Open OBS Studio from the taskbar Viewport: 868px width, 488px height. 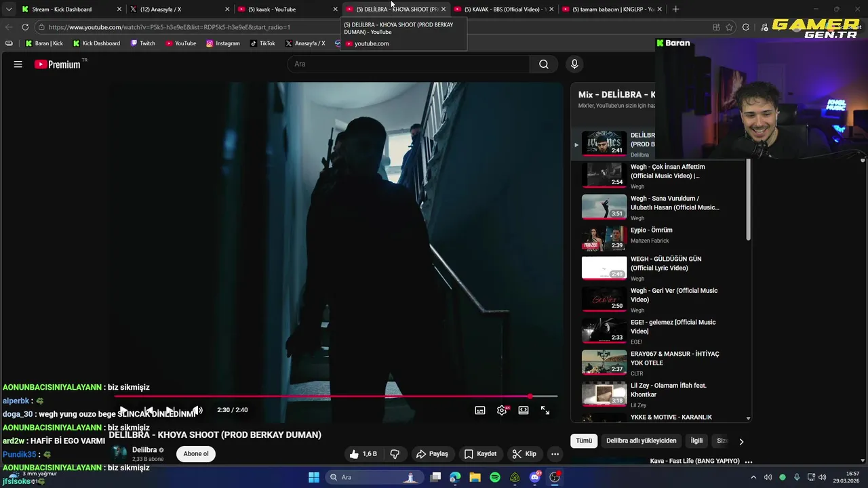tap(555, 477)
